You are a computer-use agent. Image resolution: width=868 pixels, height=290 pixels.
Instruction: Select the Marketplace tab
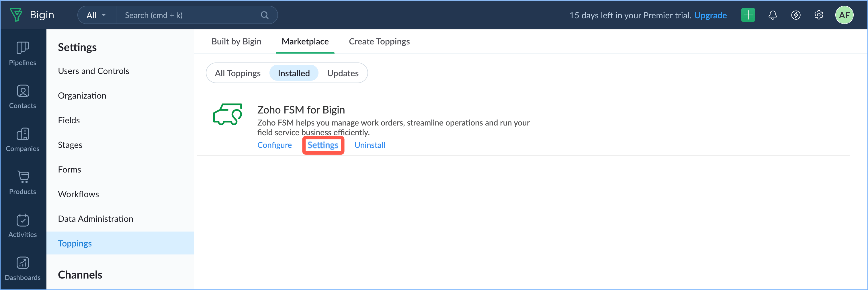(305, 42)
